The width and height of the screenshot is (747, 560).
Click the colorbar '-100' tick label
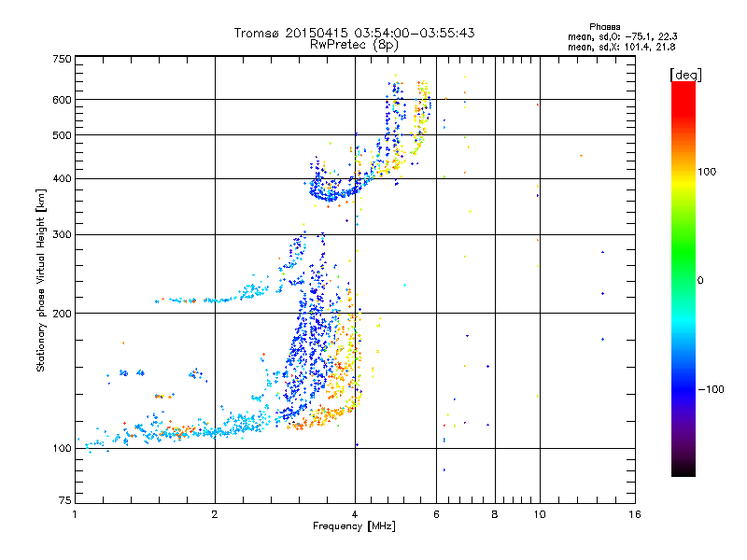tap(712, 389)
